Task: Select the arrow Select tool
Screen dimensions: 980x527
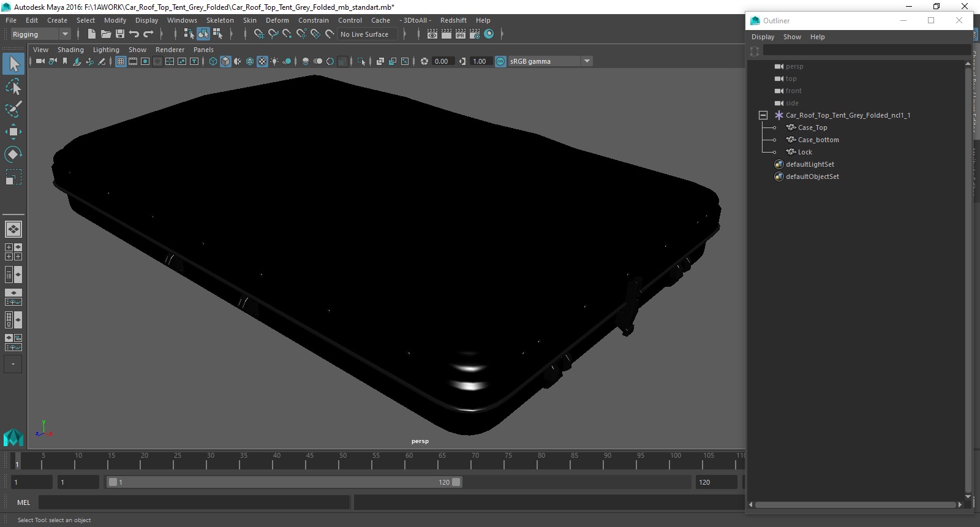Action: [13, 64]
